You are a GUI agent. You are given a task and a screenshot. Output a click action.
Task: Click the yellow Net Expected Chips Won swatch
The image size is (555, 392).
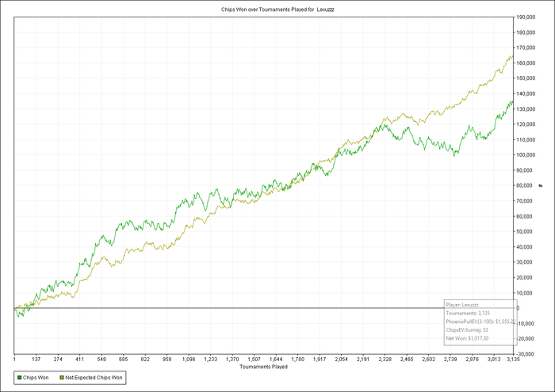[x=62, y=378]
